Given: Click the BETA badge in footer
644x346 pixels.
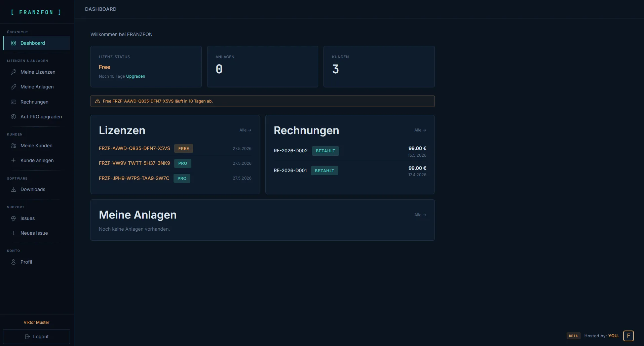Looking at the screenshot, I should pyautogui.click(x=573, y=336).
